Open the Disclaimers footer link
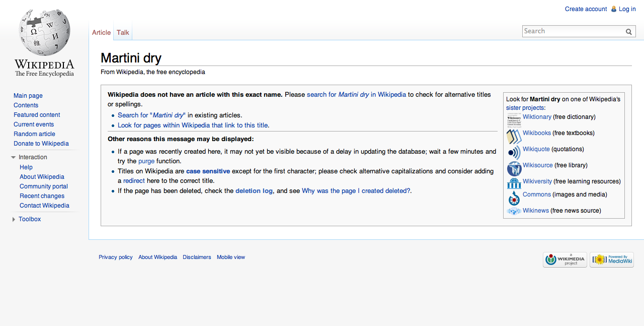This screenshot has height=326, width=644. [197, 257]
